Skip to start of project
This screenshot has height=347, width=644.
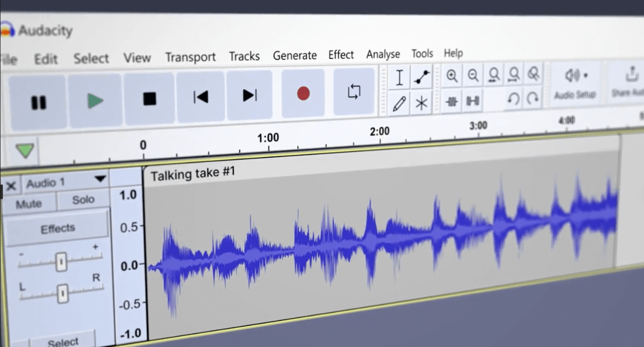click(201, 97)
